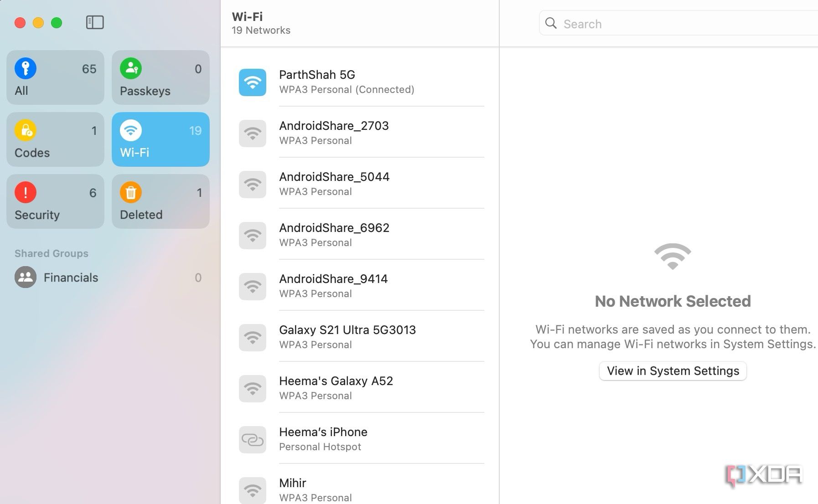Click Wi-Fi icon next to AndroidShare_6962
818x504 pixels.
click(253, 236)
